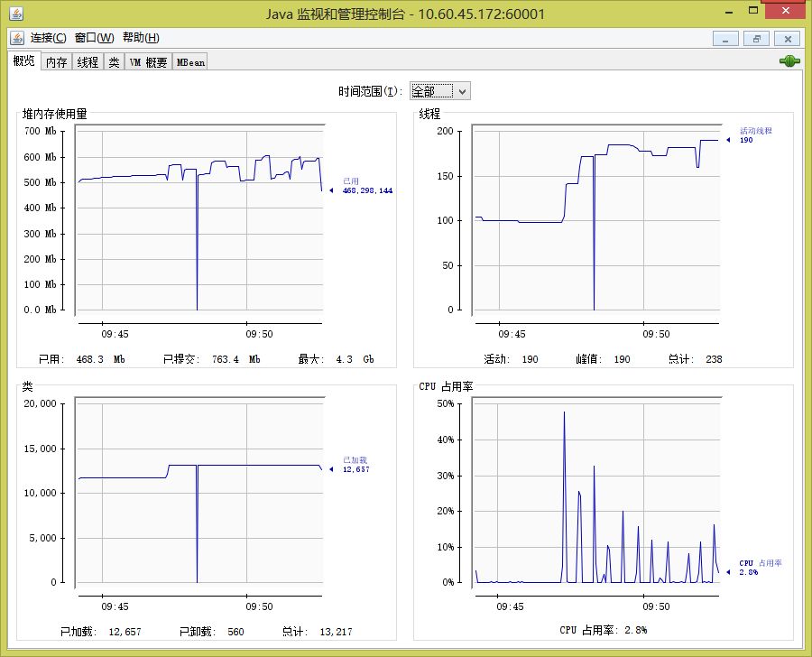Click the 已卸载: 560 classes value
Image resolution: width=812 pixels, height=657 pixels.
pos(212,632)
